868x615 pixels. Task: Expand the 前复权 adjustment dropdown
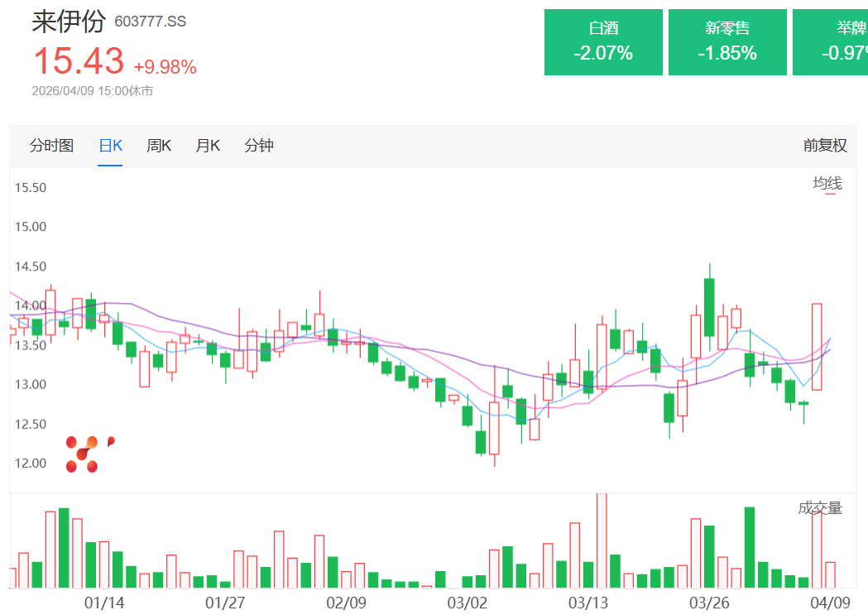click(825, 146)
